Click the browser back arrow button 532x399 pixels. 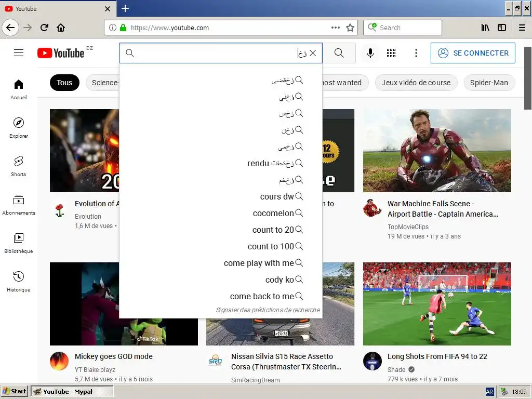10,28
